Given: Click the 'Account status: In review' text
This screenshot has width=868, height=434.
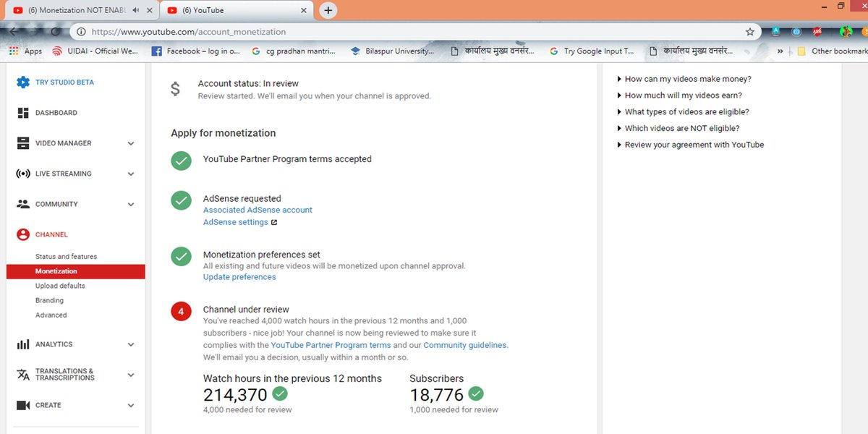Looking at the screenshot, I should coord(248,83).
